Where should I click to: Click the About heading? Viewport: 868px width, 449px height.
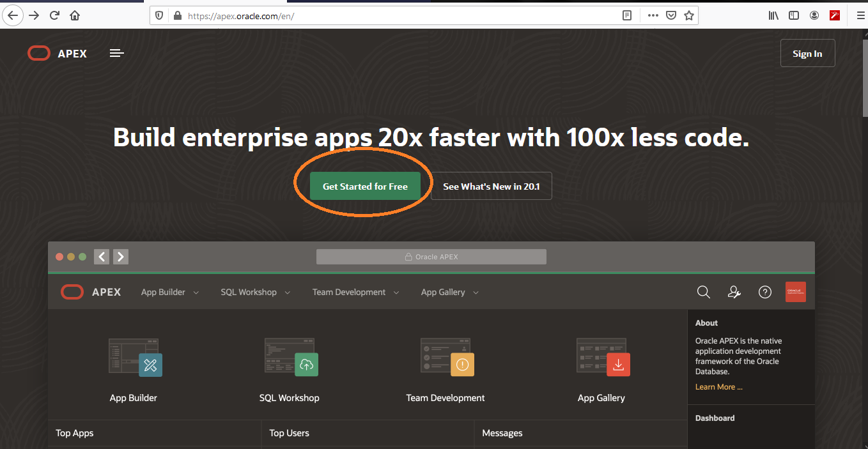pos(706,323)
